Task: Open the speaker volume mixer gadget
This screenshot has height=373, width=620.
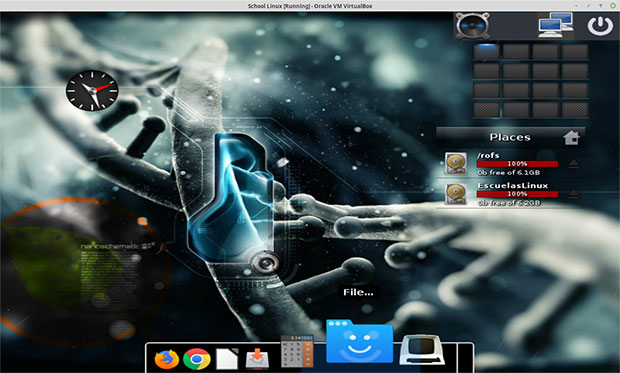Action: pos(473,26)
